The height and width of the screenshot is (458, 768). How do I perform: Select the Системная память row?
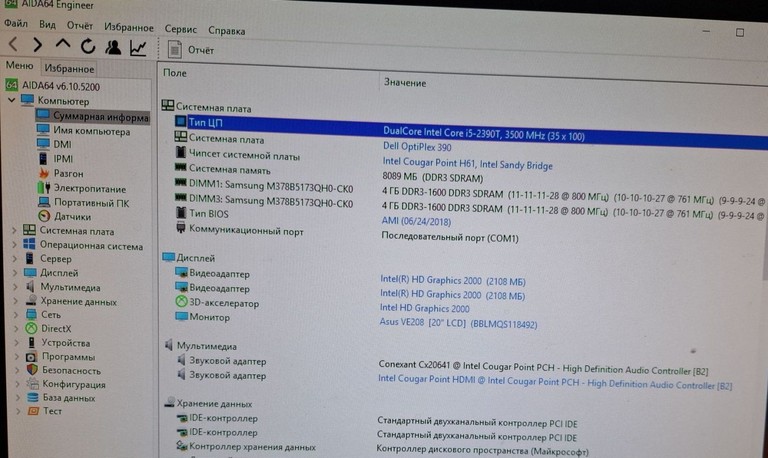tap(230, 170)
